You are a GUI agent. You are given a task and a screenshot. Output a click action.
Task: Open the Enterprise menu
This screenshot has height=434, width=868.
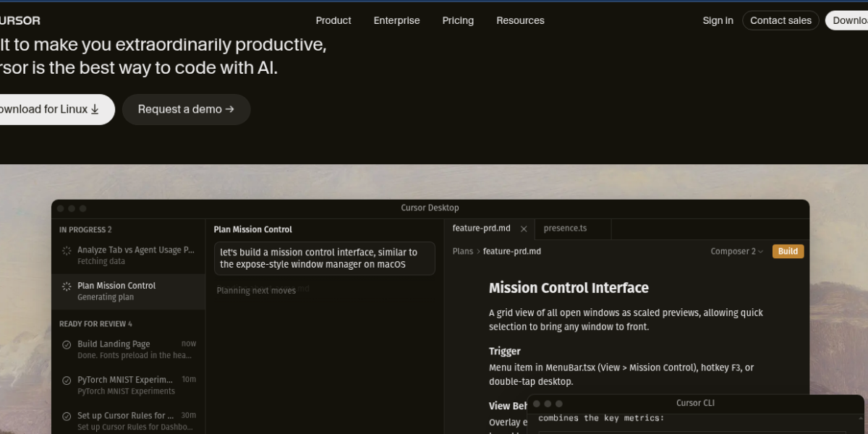[396, 20]
